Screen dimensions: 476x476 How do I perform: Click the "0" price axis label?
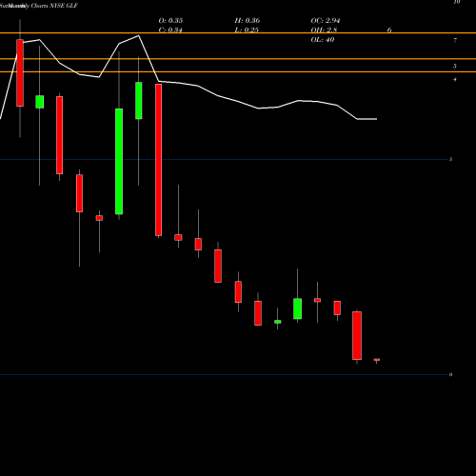point(450,375)
